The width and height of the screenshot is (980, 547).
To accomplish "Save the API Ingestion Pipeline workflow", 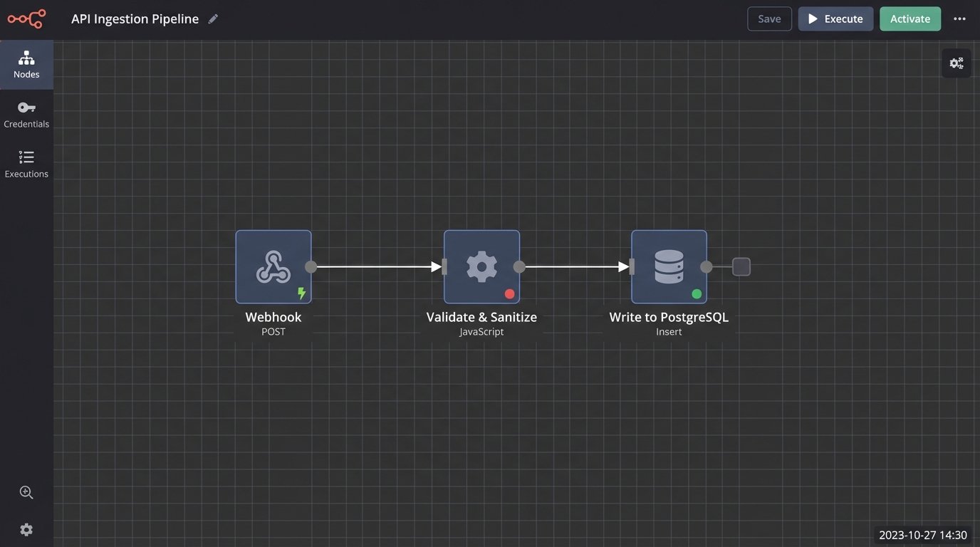I will pyautogui.click(x=769, y=19).
